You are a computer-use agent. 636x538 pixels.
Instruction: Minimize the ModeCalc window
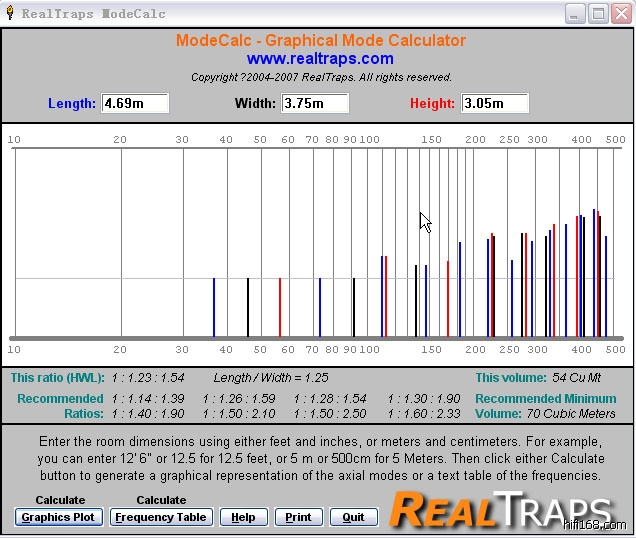(575, 13)
